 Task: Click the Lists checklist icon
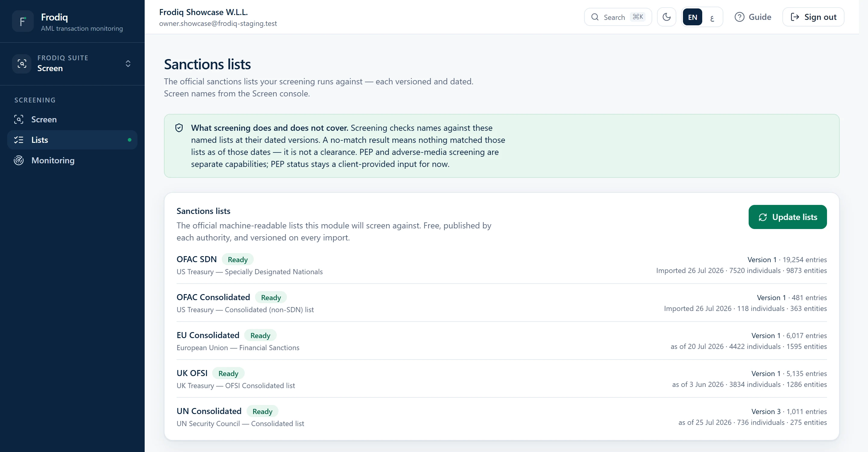[18, 140]
